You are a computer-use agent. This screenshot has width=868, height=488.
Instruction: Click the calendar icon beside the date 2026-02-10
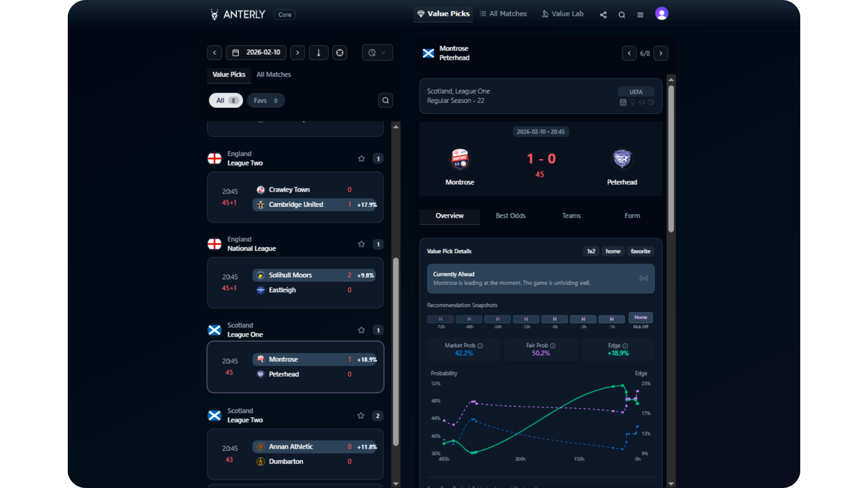(236, 52)
